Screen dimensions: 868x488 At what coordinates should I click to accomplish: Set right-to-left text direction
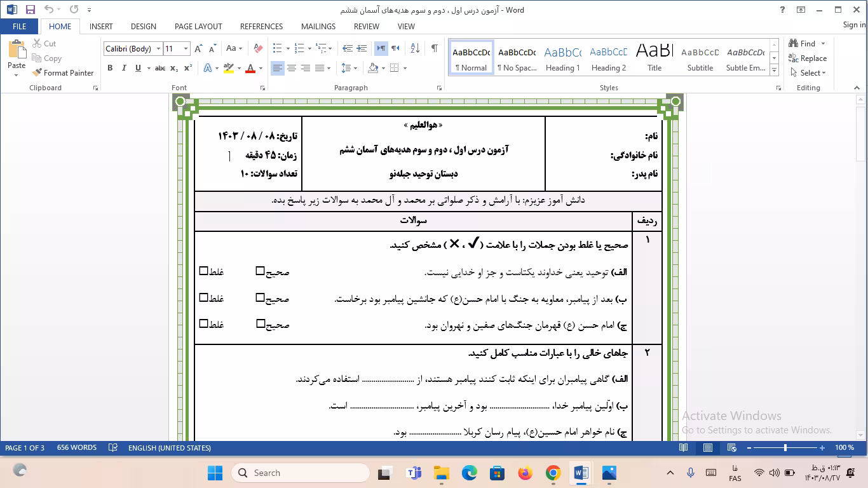395,49
